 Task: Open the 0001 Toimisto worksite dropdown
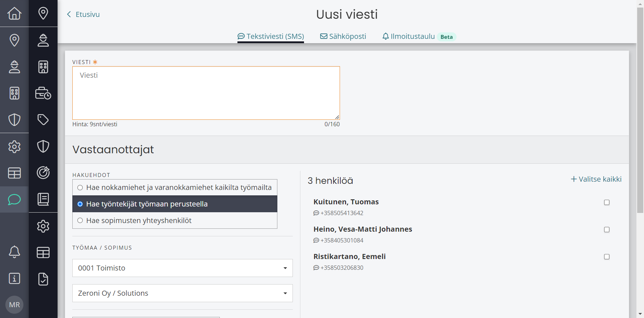pos(182,268)
